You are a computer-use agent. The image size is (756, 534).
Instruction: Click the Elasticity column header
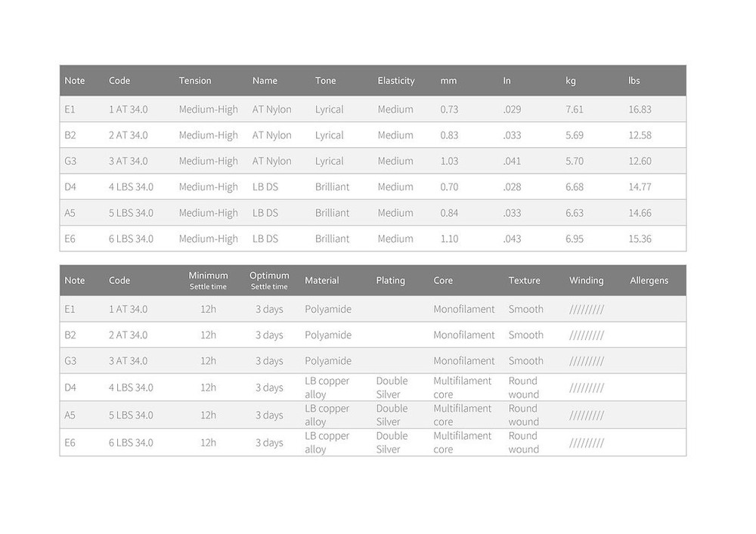click(396, 80)
